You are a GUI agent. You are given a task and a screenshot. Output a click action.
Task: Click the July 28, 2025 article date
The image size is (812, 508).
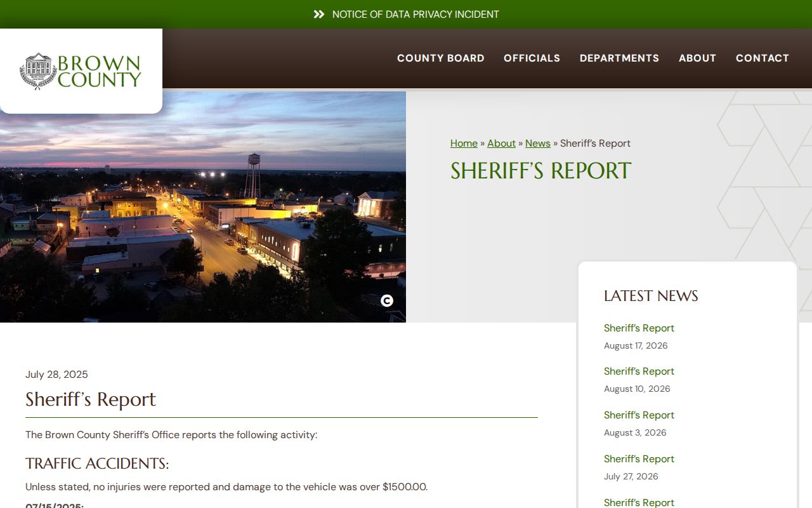(56, 374)
